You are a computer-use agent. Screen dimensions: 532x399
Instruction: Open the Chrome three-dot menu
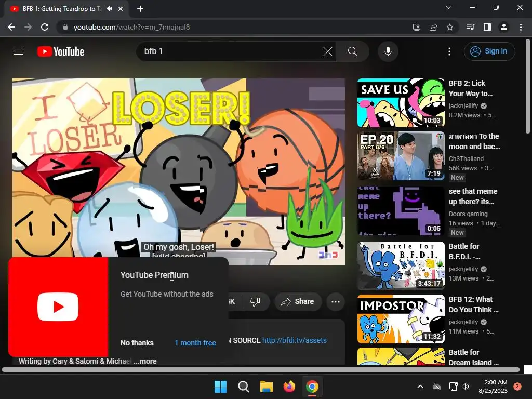521,27
